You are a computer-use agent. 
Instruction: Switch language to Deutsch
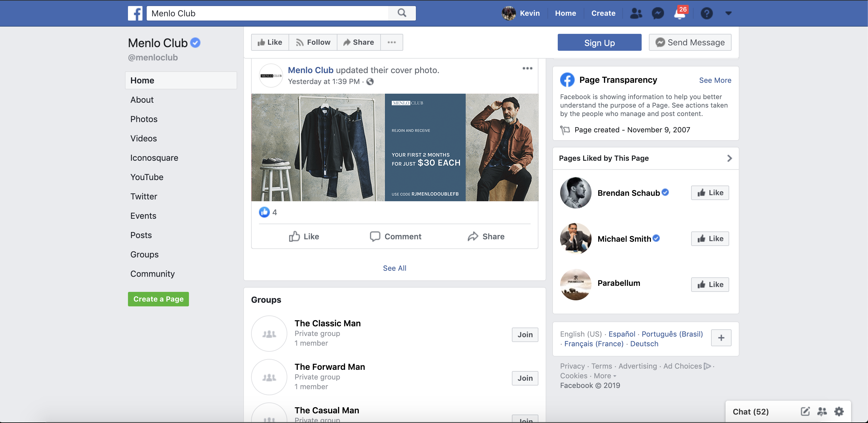pyautogui.click(x=644, y=344)
